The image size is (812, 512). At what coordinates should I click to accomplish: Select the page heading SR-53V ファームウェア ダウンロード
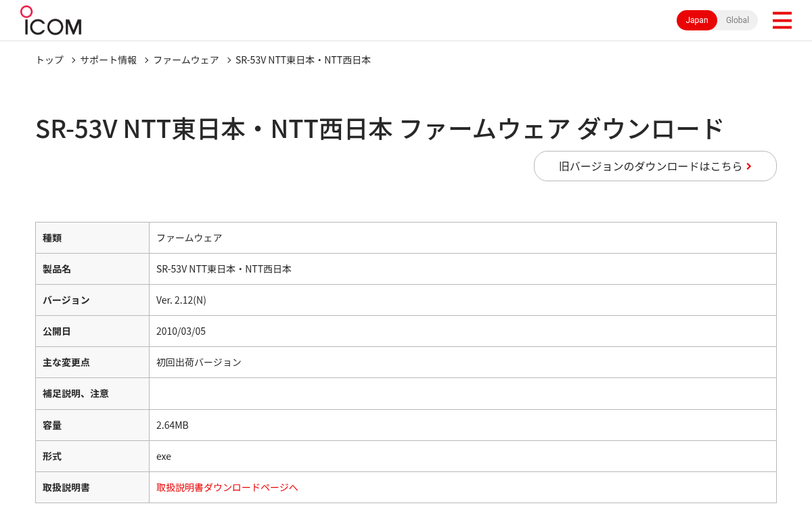(x=380, y=129)
